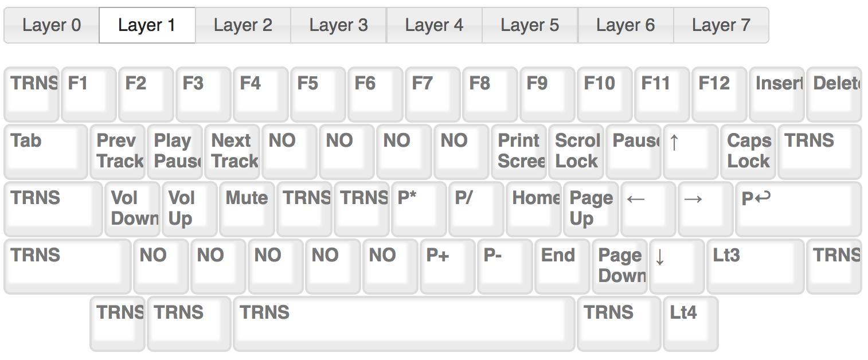The width and height of the screenshot is (868, 360).
Task: Click the keypad plus key
Action: (x=447, y=266)
